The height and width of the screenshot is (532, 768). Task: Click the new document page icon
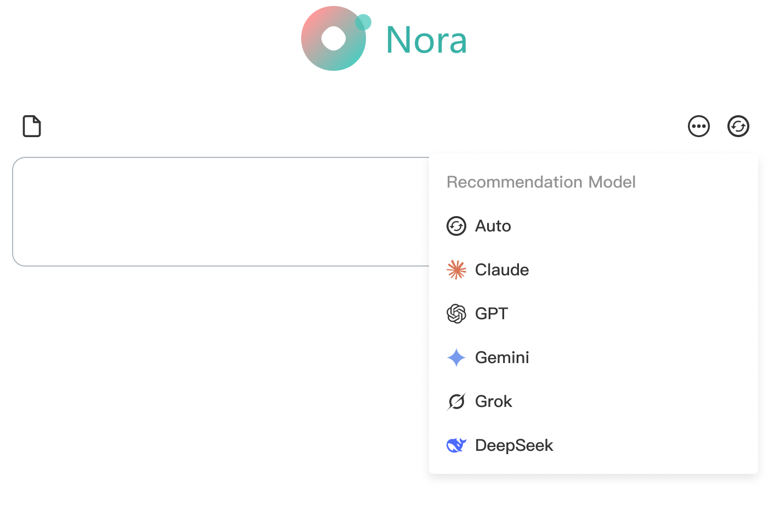(x=32, y=126)
